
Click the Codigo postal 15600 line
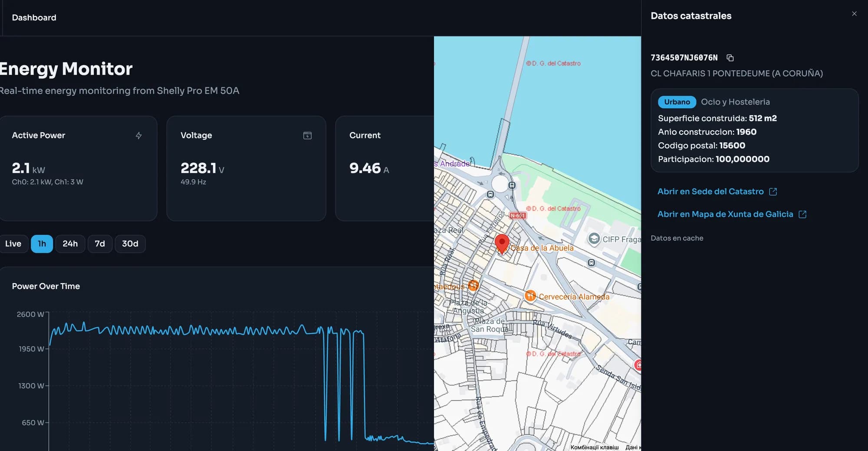(x=701, y=146)
